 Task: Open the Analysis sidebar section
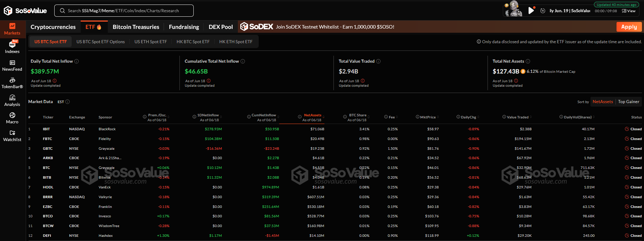point(12,101)
